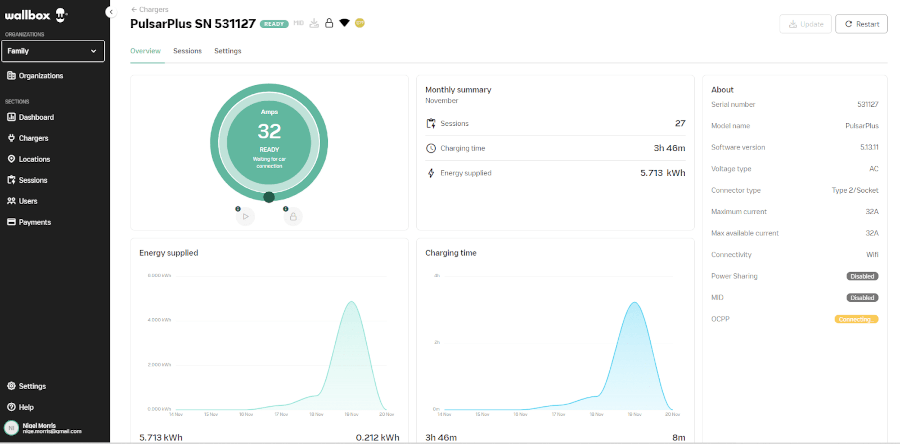Click Monthly summary heading

point(458,89)
